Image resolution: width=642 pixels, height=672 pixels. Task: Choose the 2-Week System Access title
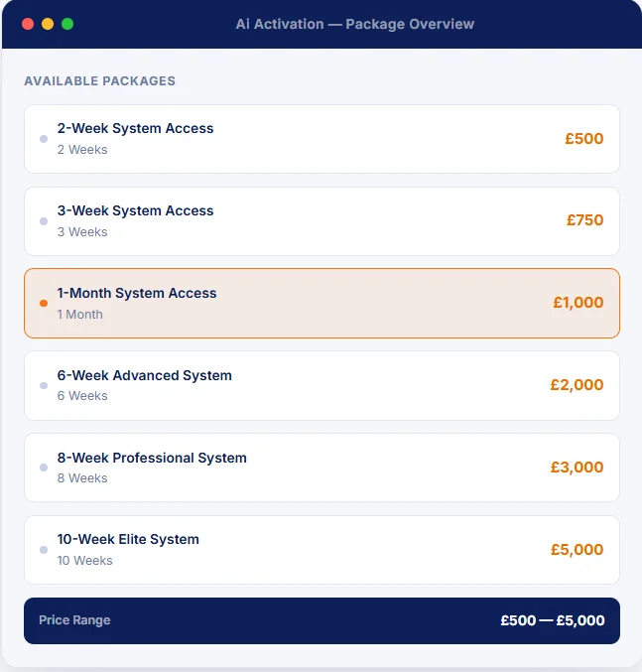[x=135, y=128]
